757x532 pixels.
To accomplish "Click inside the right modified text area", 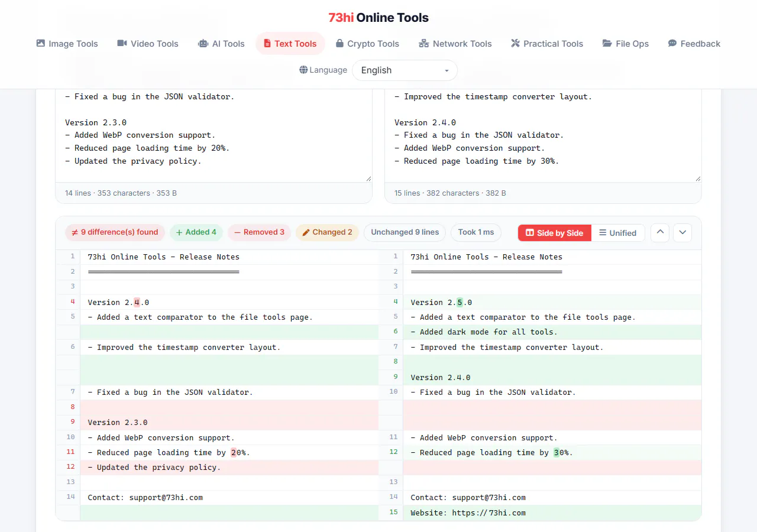I will coord(543,135).
